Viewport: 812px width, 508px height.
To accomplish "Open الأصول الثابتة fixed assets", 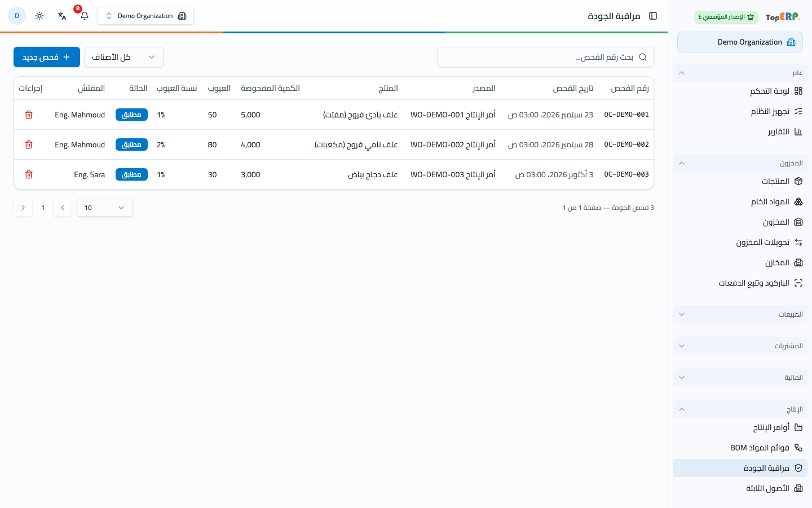I will (740, 488).
